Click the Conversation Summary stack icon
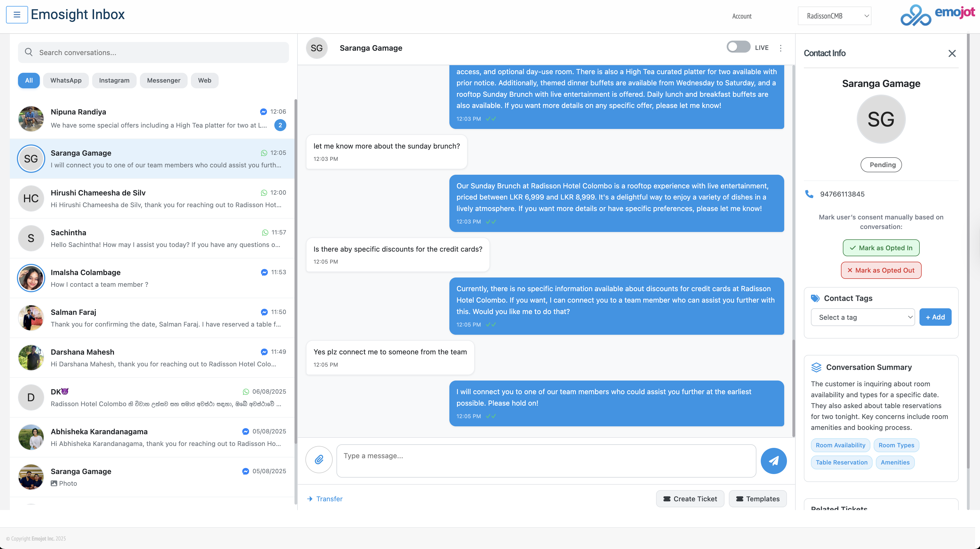This screenshot has width=980, height=549. (x=816, y=367)
